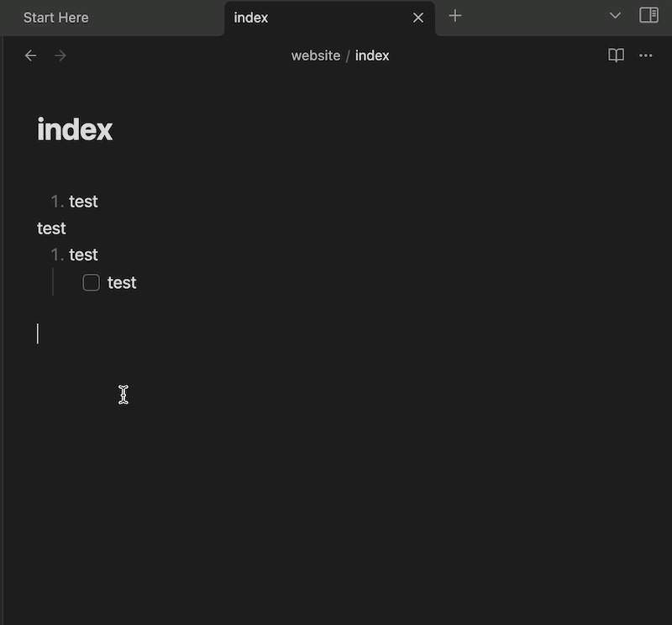
Task: Open a new tab with the plus icon
Action: (x=455, y=16)
